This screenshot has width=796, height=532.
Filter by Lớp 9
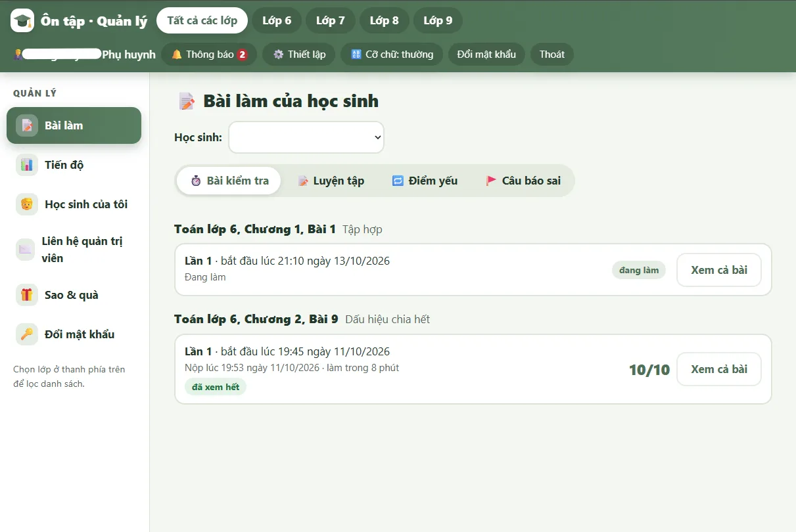438,20
